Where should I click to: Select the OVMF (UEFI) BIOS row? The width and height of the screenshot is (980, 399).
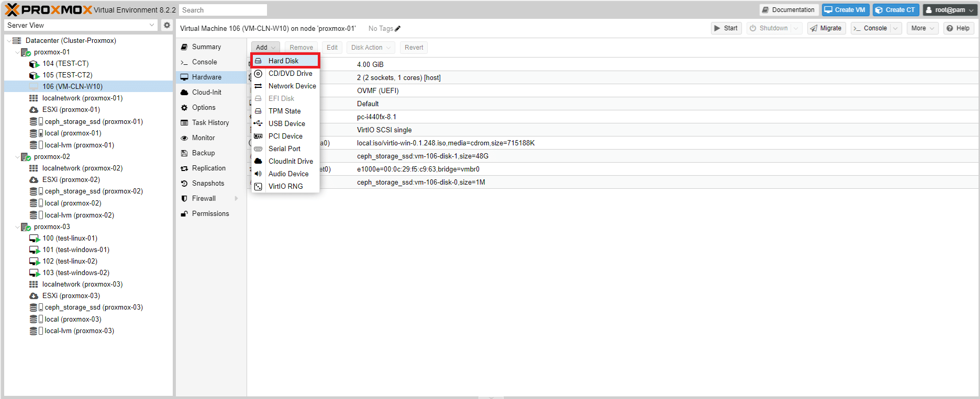pos(612,90)
